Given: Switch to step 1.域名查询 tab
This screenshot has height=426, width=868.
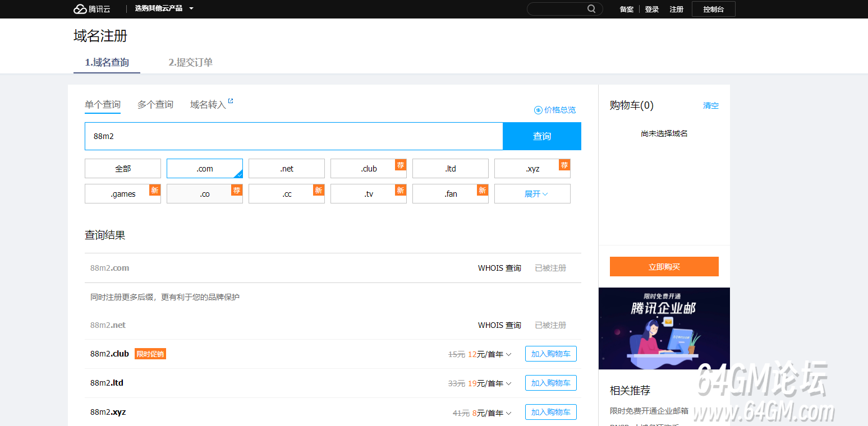Looking at the screenshot, I should click(x=107, y=63).
